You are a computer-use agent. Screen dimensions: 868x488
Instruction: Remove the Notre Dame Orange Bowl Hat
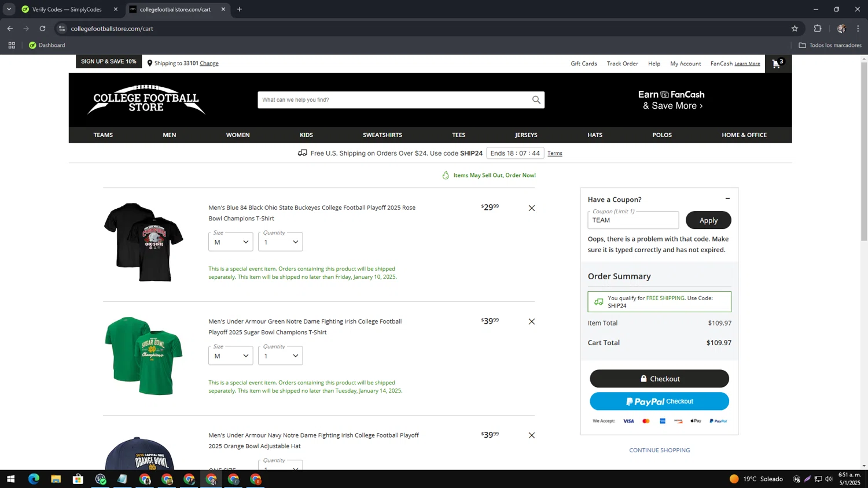pyautogui.click(x=532, y=435)
